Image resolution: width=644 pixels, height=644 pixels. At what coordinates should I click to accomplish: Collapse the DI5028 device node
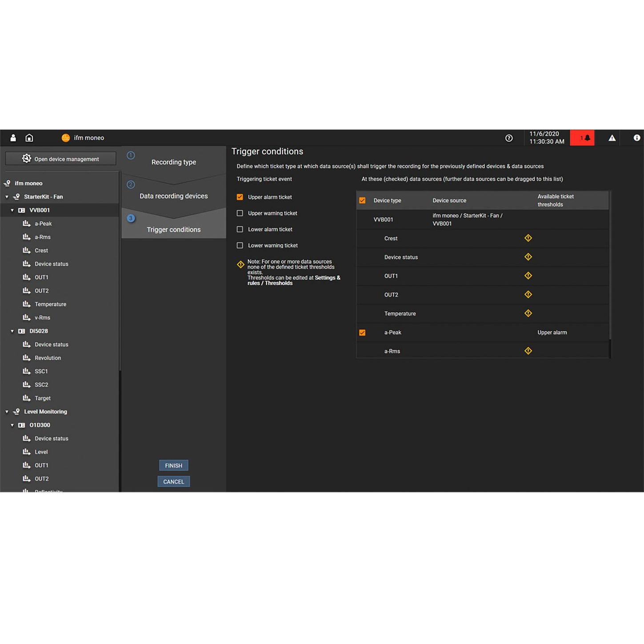[x=12, y=331]
